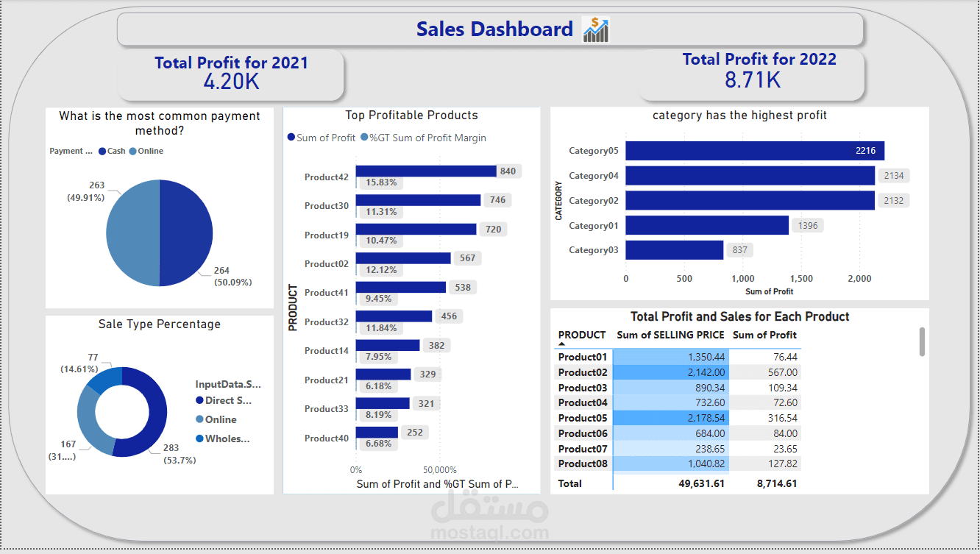
Task: Click the Online legend item in Sale Type chart
Action: 216,419
